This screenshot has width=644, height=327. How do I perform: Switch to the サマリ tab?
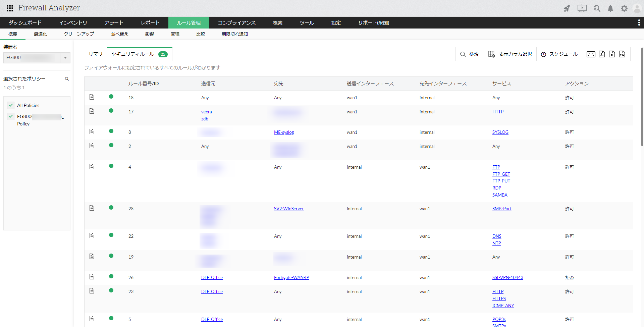tap(96, 54)
